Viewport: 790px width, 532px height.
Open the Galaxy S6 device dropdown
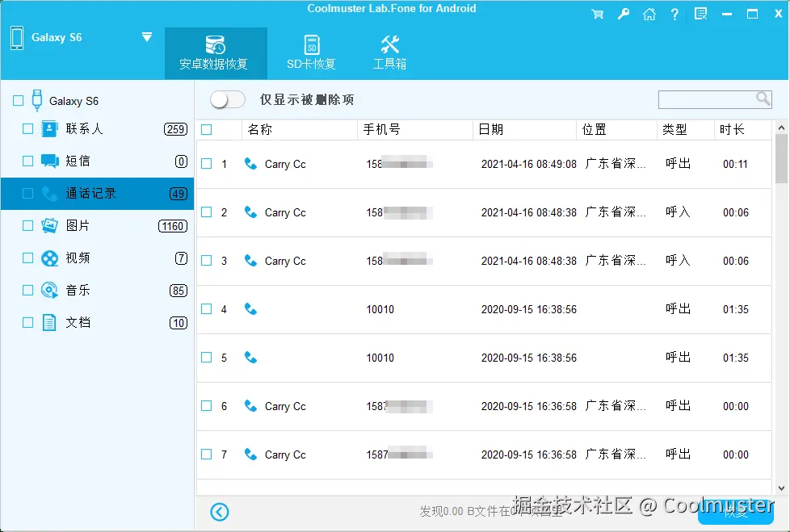147,36
